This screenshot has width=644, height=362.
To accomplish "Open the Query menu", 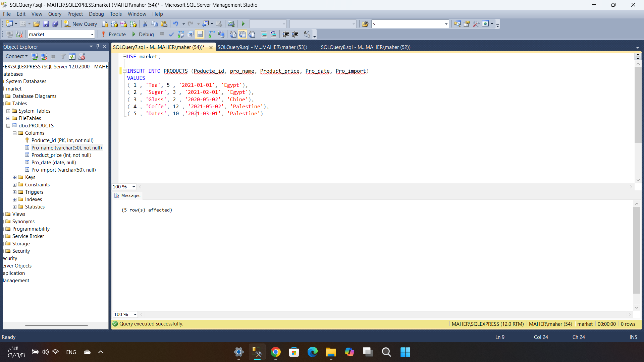I will tap(55, 14).
